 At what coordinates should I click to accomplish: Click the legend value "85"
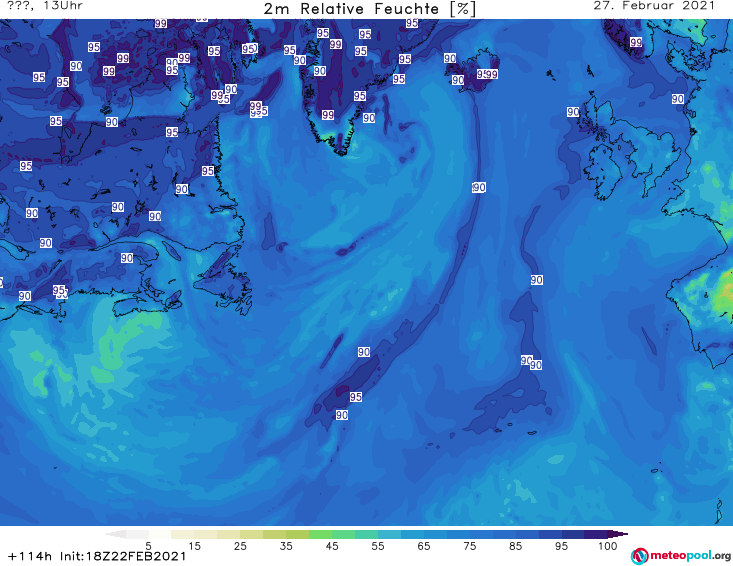516,546
